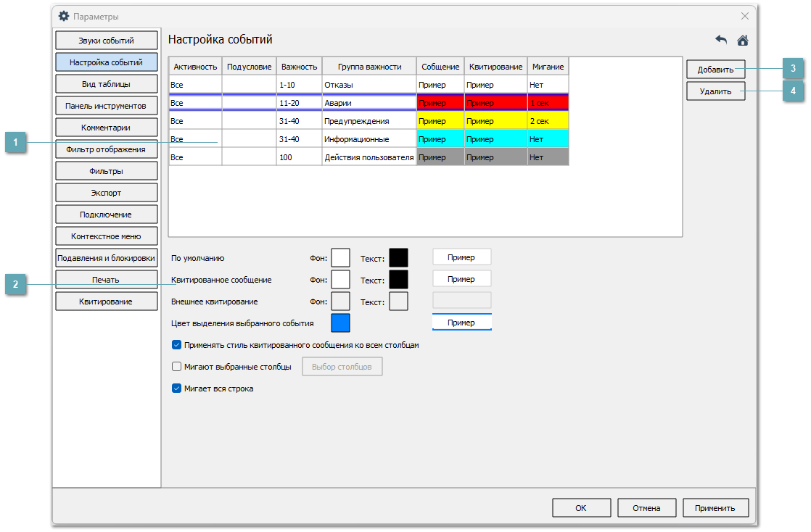Click the back arrow icon
Image resolution: width=811 pixels, height=532 pixels.
pyautogui.click(x=720, y=40)
